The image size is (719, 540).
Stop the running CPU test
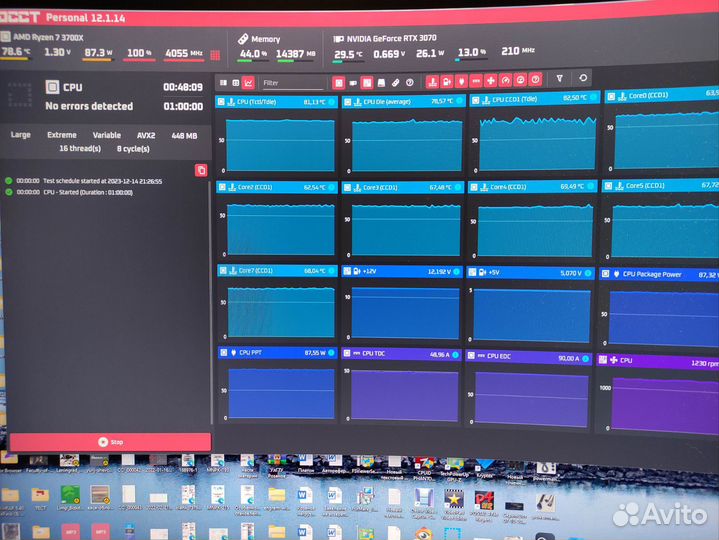[110, 442]
